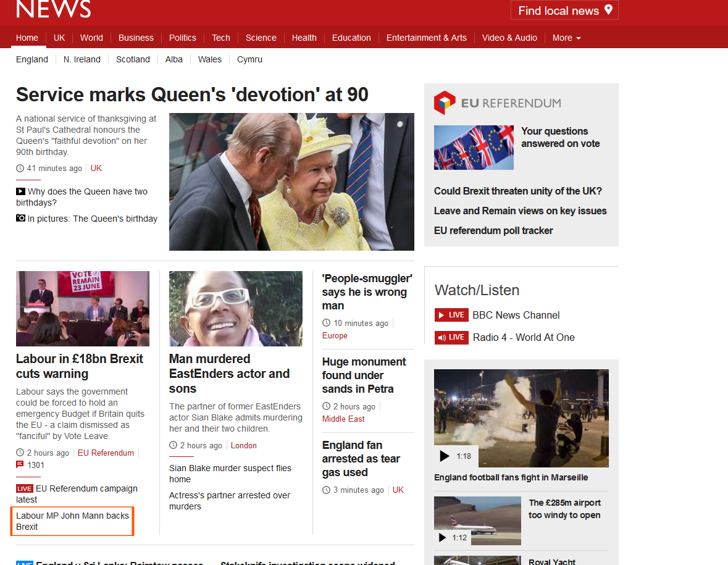The height and width of the screenshot is (565, 728).
Task: Open Video & Audio section
Action: [x=509, y=38]
